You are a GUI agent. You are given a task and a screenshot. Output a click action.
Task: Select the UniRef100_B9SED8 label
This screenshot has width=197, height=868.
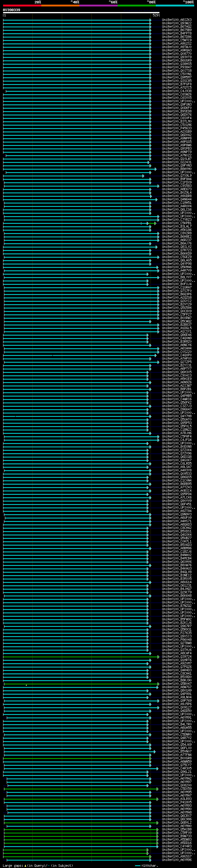click(177, 111)
